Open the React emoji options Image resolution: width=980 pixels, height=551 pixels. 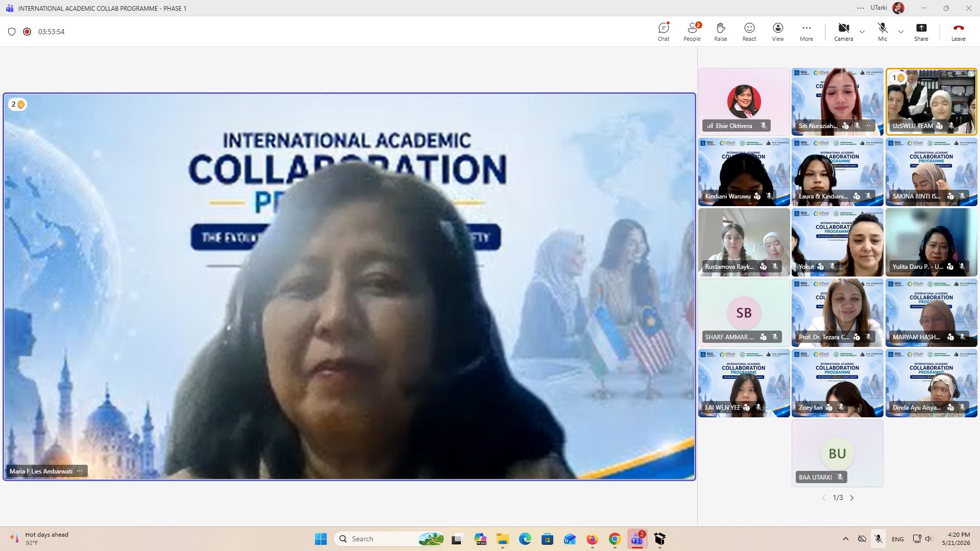pyautogui.click(x=749, y=32)
